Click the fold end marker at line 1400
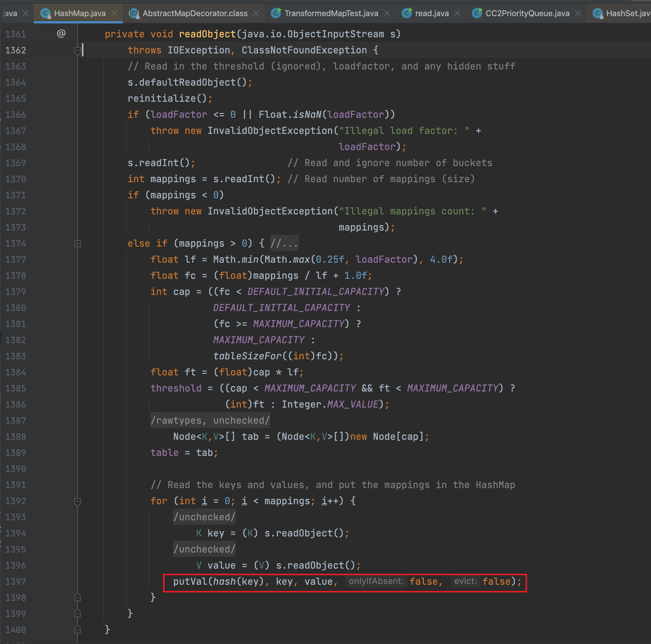The width and height of the screenshot is (651, 644). click(x=77, y=630)
